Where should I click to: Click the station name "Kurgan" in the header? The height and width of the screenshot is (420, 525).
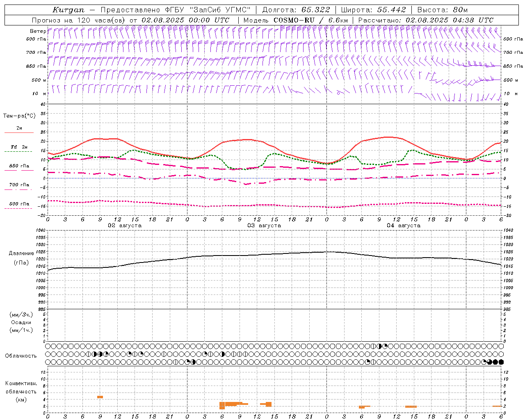click(68, 10)
